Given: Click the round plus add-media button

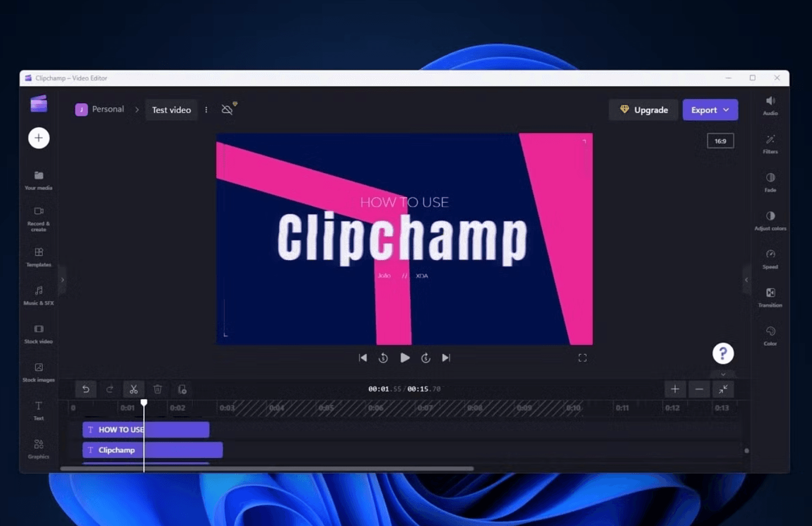Looking at the screenshot, I should pos(39,138).
